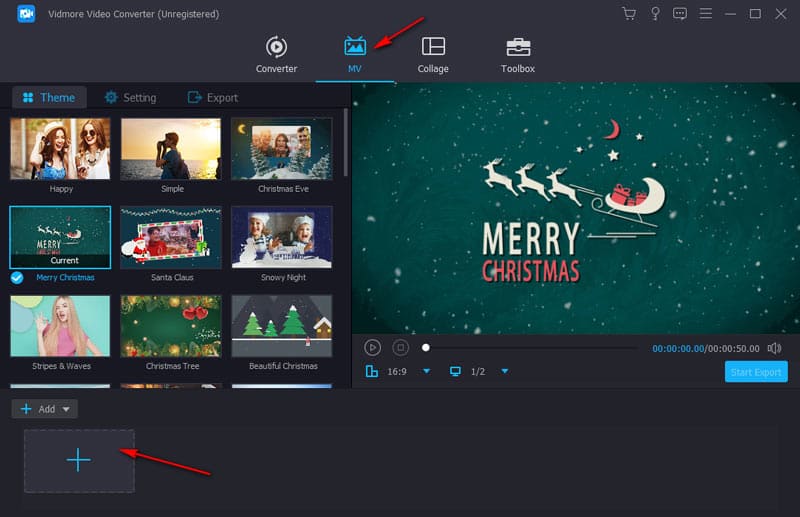Select the Santa Claus theme thumbnail
This screenshot has height=517, width=800.
point(171,239)
